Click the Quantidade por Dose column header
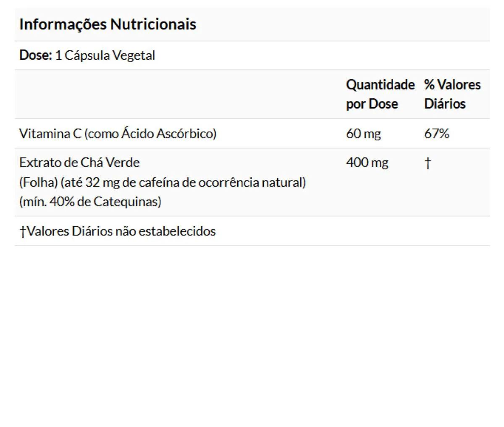This screenshot has height=427, width=504. point(380,94)
